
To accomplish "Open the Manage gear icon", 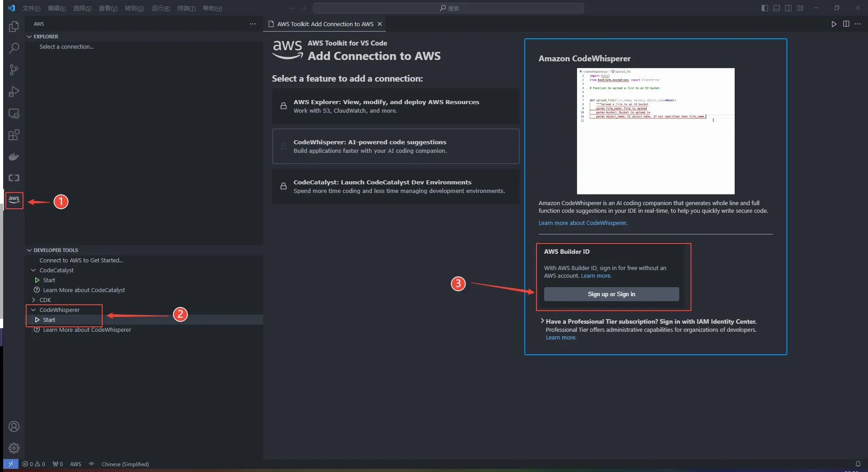I will 14,448.
